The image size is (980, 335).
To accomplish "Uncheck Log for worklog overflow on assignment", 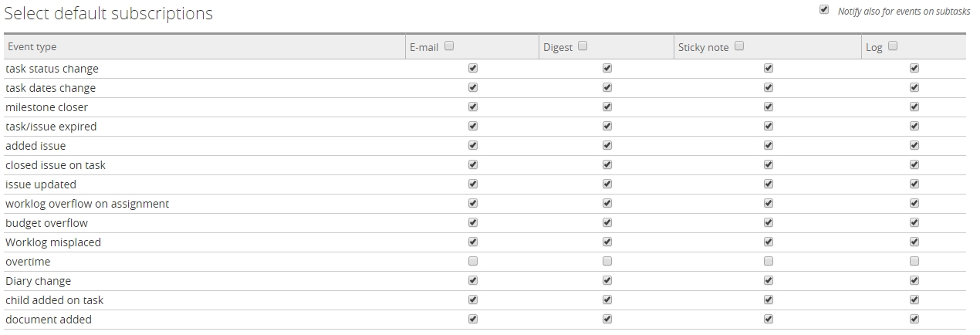I will tap(914, 203).
